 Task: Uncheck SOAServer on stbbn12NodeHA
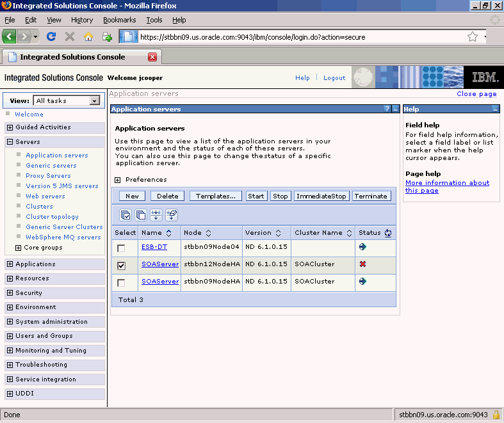(121, 266)
